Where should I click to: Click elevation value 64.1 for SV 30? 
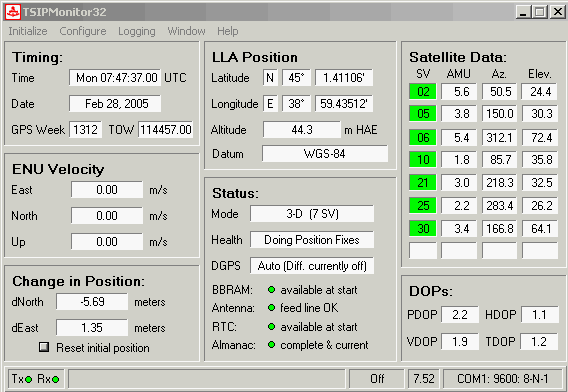[540, 229]
